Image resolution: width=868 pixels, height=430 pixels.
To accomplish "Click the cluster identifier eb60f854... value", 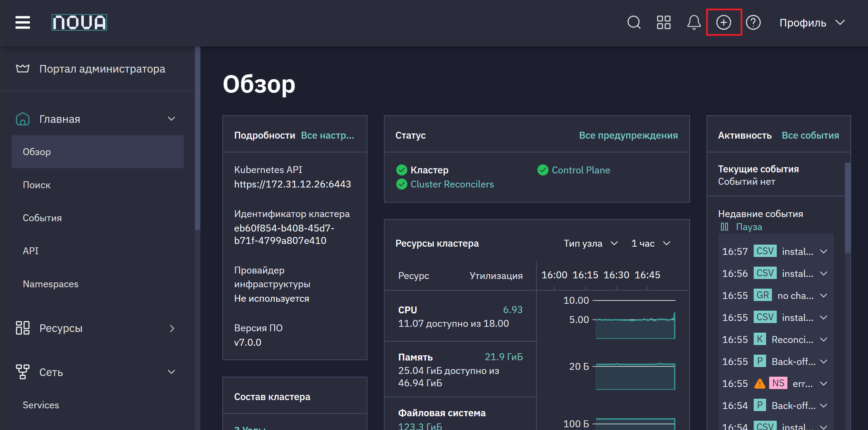I will tap(284, 234).
